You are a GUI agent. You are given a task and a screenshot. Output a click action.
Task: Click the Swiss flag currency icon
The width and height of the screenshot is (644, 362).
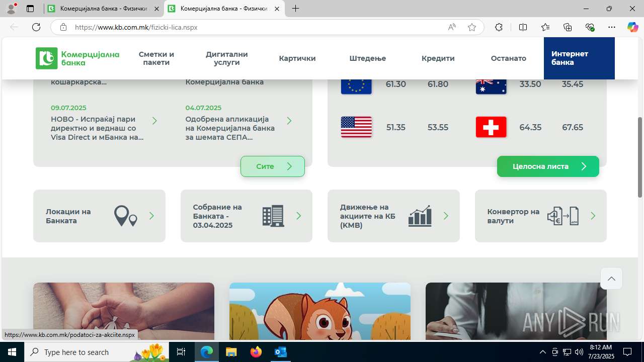(x=491, y=127)
